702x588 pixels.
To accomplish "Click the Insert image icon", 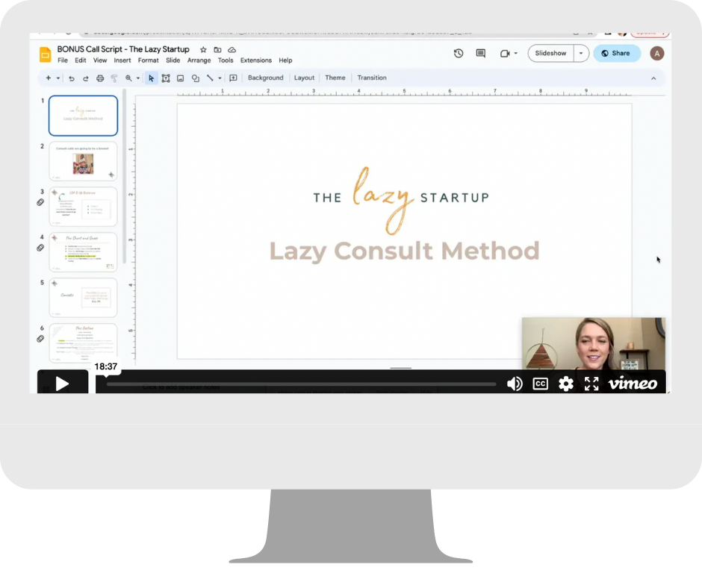I will pos(181,78).
